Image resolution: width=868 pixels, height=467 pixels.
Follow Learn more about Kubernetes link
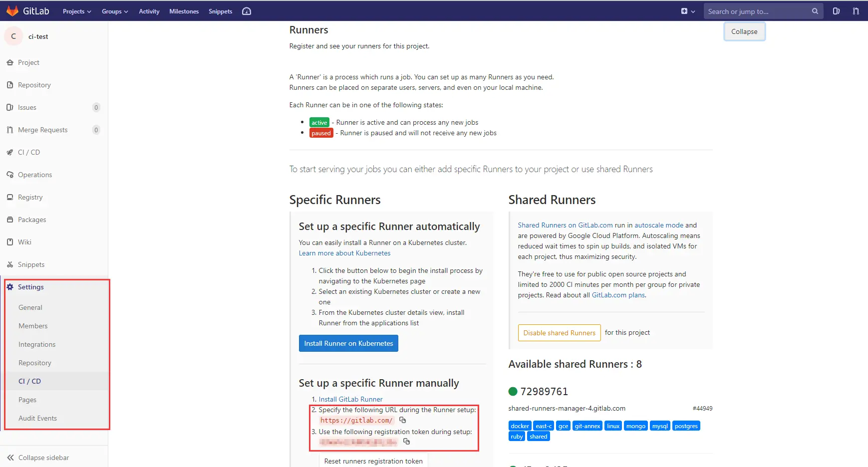pyautogui.click(x=344, y=253)
